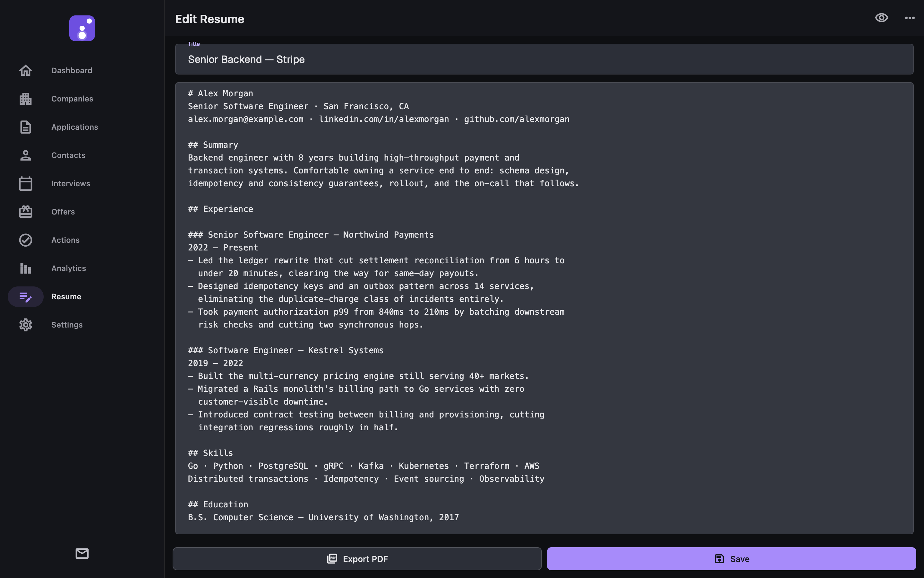Viewport: 924px width, 578px height.
Task: Click the floppy disk save icon
Action: (x=719, y=558)
